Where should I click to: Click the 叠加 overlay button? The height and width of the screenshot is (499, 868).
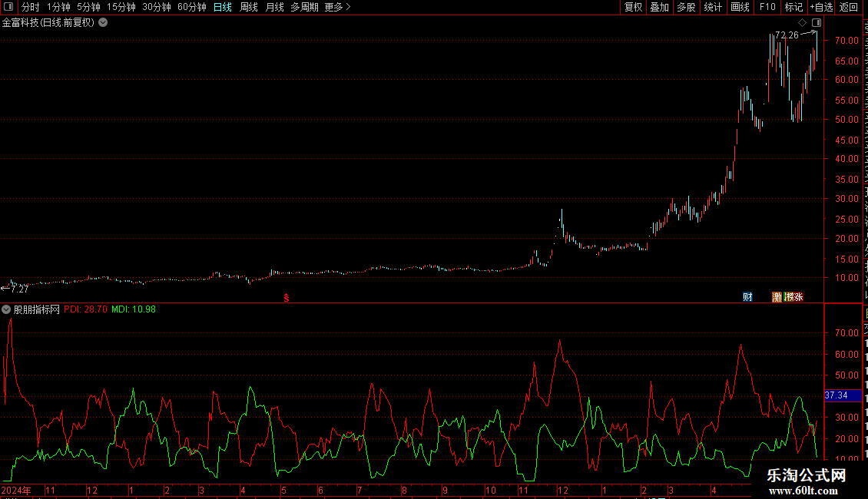pyautogui.click(x=659, y=7)
